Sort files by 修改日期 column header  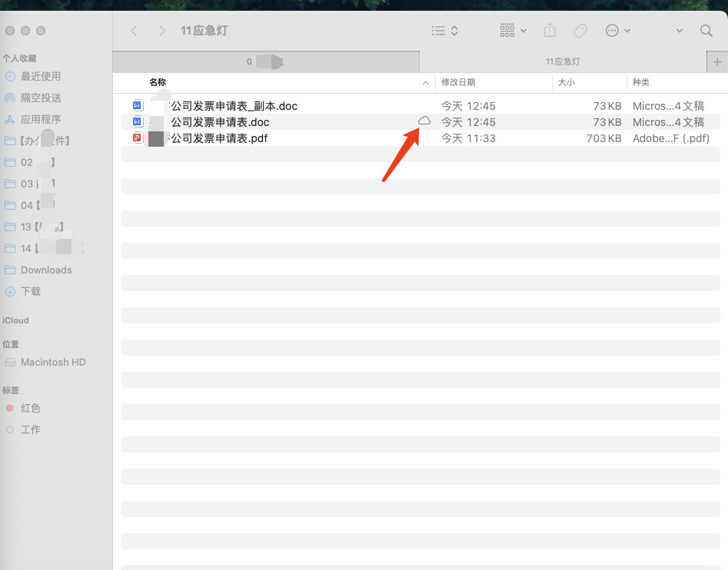pos(458,82)
